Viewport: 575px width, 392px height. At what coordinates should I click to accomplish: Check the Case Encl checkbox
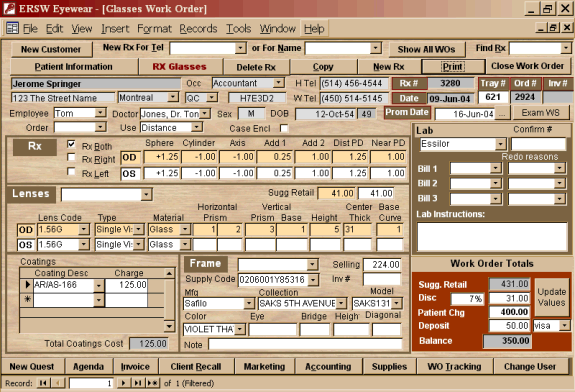(x=284, y=128)
